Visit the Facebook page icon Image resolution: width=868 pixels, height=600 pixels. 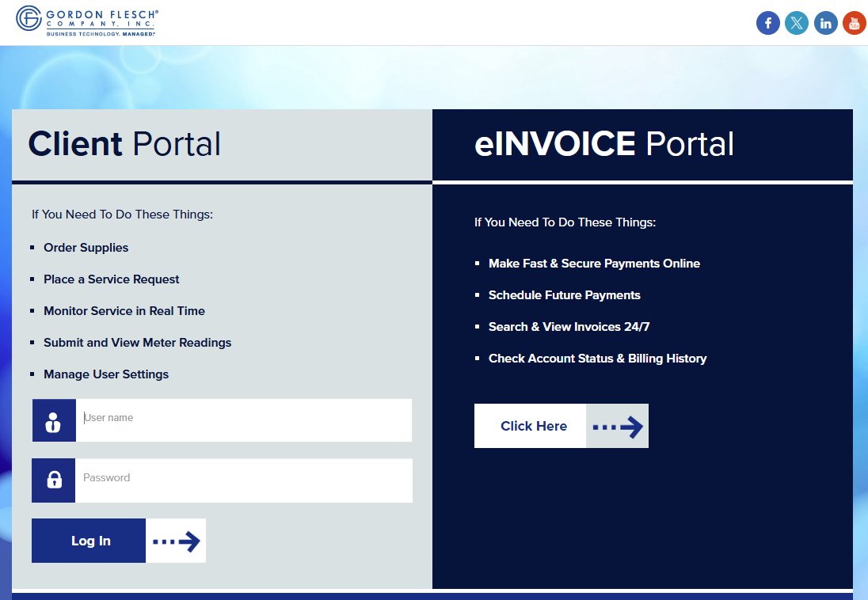767,23
